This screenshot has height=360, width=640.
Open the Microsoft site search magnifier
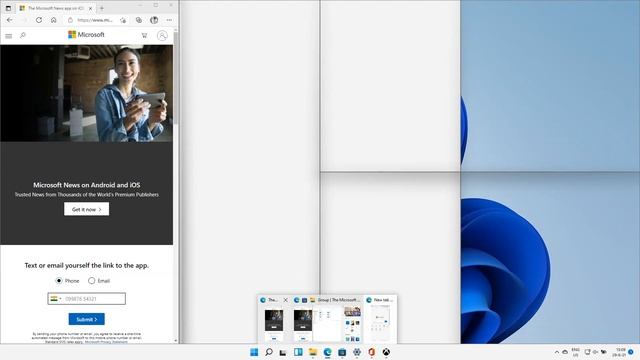[x=23, y=36]
